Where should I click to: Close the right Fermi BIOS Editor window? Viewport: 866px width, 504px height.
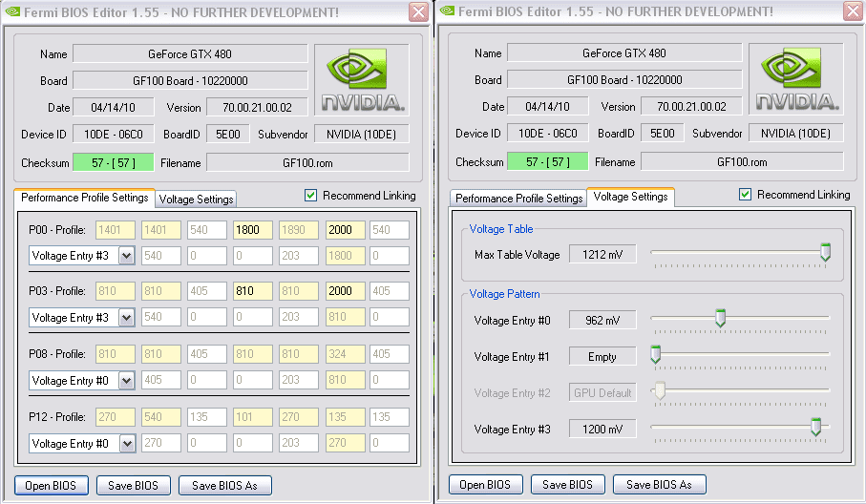(x=854, y=11)
